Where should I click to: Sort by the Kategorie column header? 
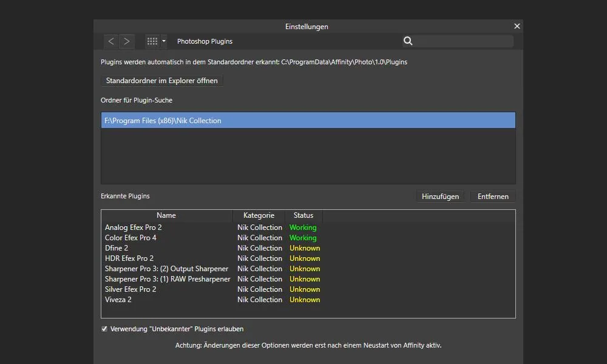[x=259, y=215]
